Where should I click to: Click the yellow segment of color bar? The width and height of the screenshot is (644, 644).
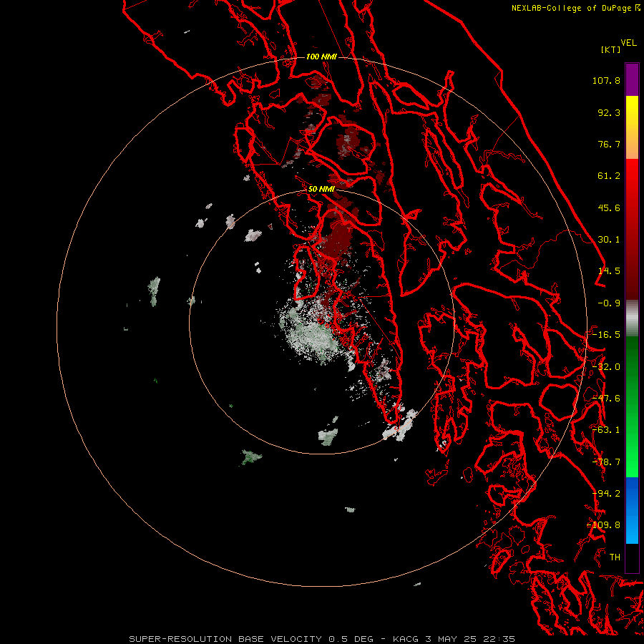632,127
